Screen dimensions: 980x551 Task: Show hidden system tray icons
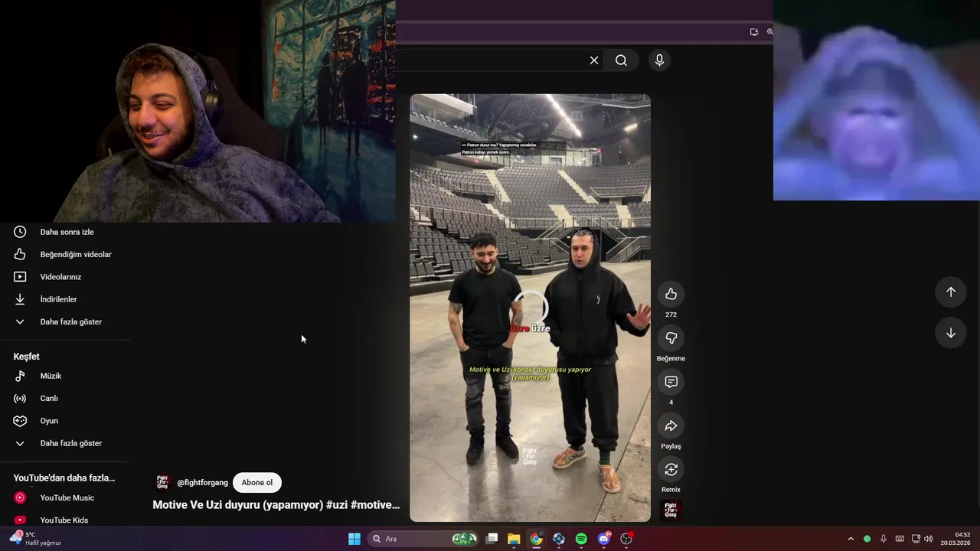(850, 539)
